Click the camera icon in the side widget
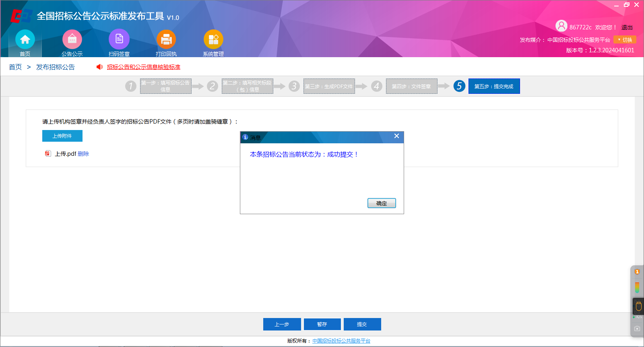 637,328
